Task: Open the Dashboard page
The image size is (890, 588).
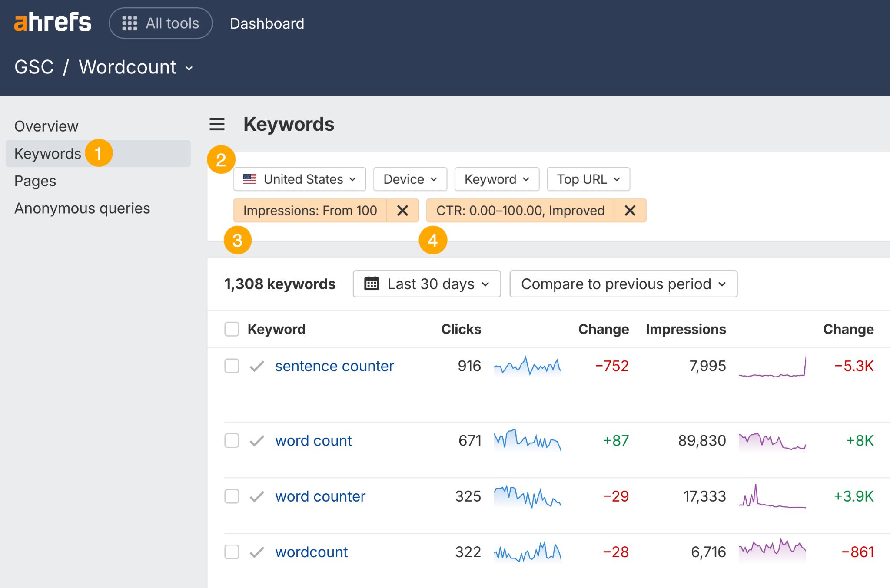Action: 267,23
